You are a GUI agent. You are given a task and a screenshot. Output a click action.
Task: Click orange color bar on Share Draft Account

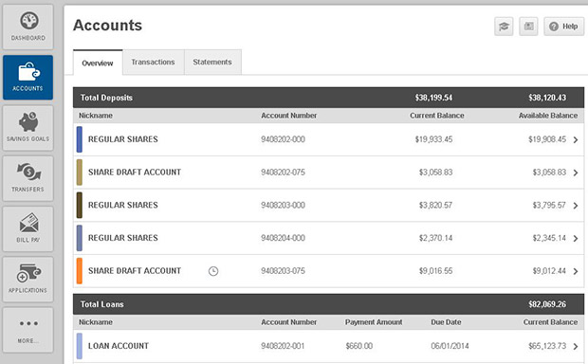click(x=80, y=271)
